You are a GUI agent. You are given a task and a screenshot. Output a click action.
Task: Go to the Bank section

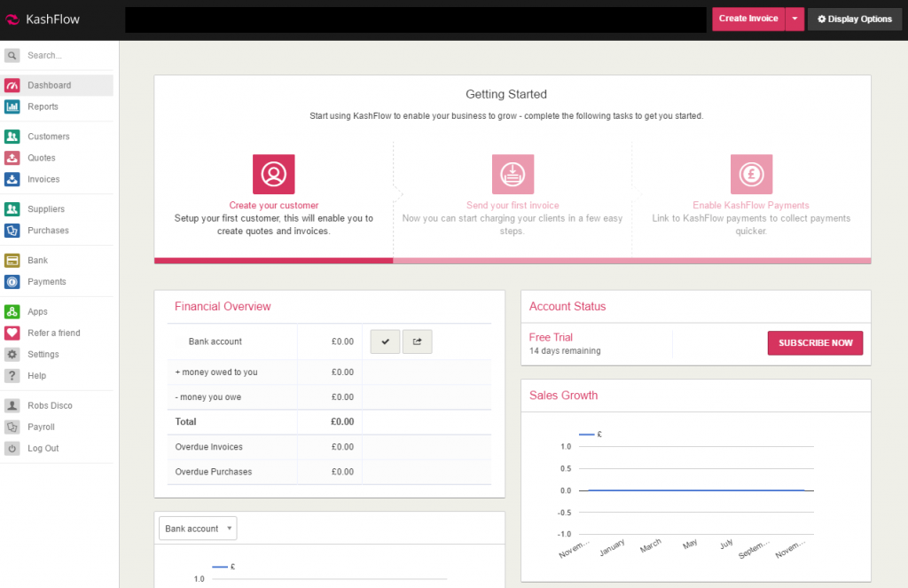click(37, 260)
